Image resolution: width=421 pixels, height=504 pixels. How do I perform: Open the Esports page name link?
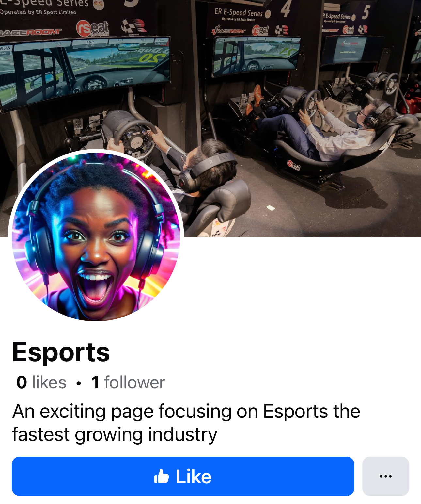click(x=61, y=352)
